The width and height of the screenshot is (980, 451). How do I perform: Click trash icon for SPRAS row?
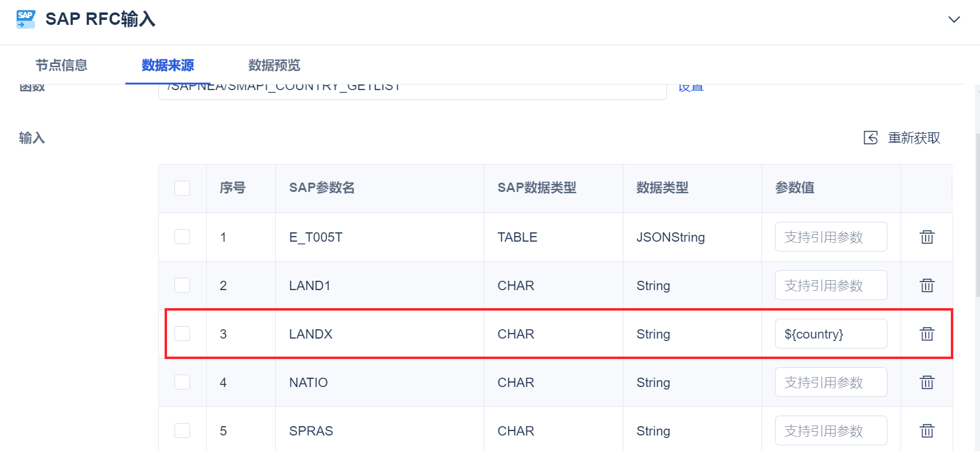tap(927, 430)
